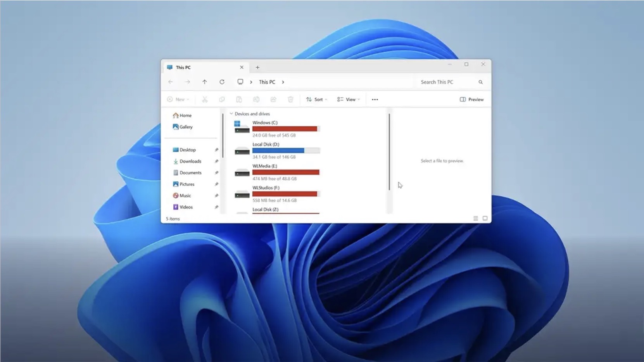Click Windows (C:) red usage bar
This screenshot has height=362, width=644.
pos(286,129)
